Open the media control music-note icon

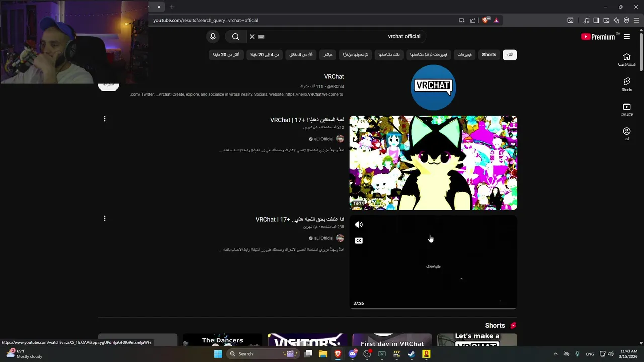(586, 20)
